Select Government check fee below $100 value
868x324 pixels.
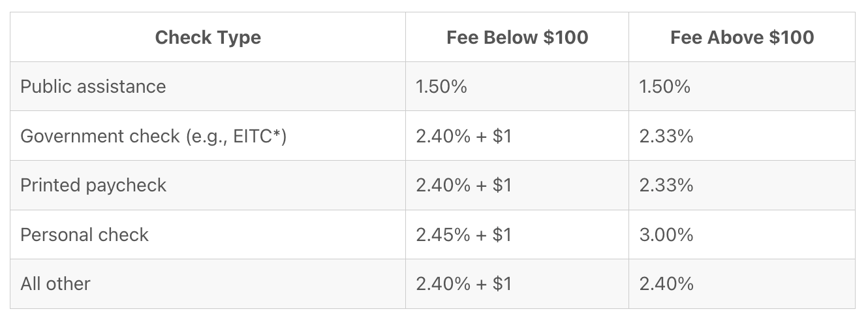tap(463, 137)
